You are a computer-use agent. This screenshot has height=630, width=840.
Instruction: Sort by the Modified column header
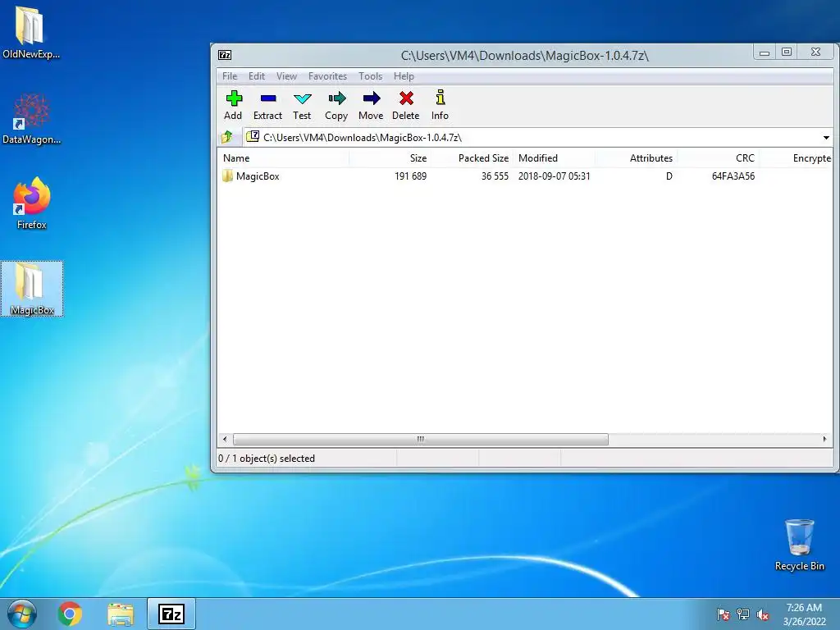point(554,158)
